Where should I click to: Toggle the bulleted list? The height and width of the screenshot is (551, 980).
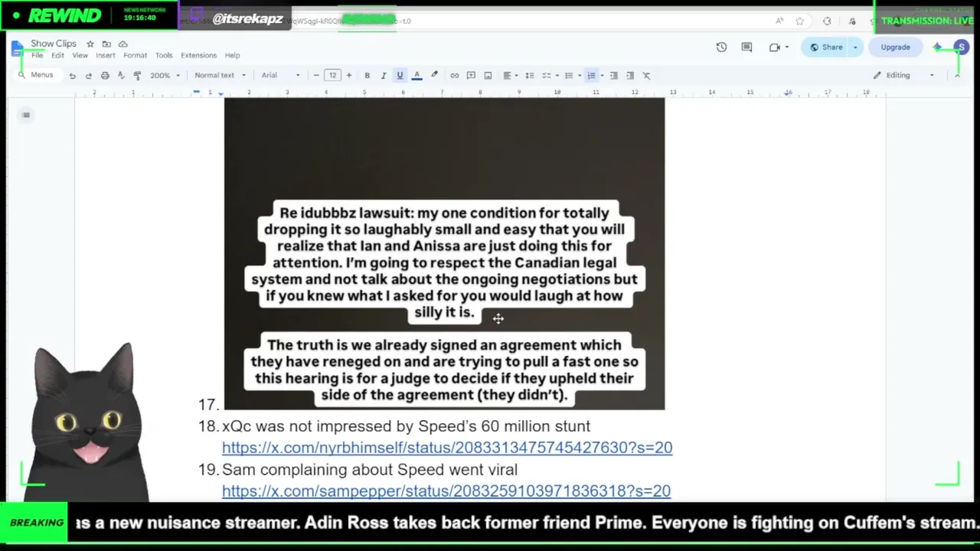pyautogui.click(x=568, y=75)
